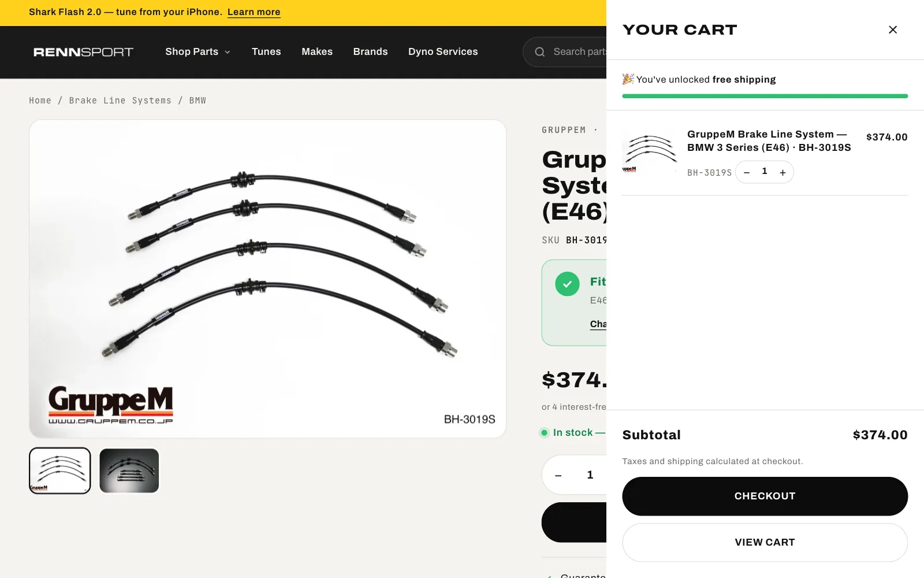This screenshot has height=578, width=924.
Task: Open the Tunes menu item
Action: click(266, 51)
